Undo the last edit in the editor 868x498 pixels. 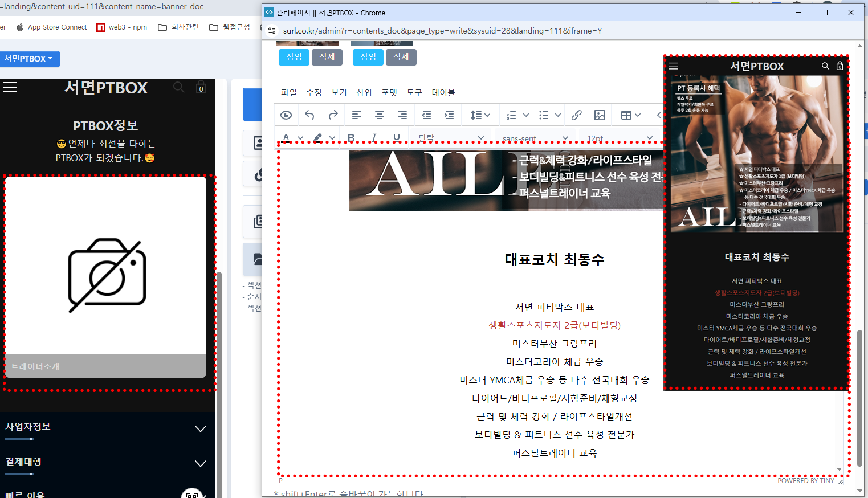[309, 115]
